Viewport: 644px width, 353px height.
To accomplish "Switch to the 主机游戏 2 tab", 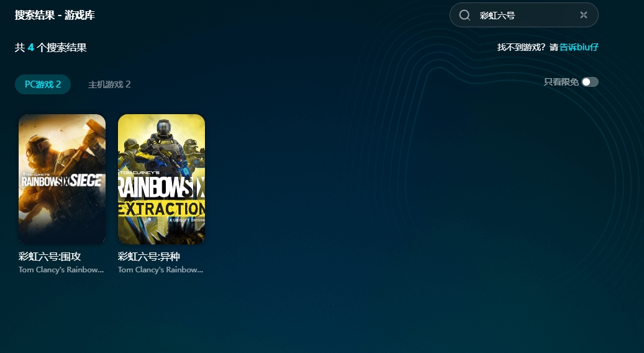I will coord(109,84).
